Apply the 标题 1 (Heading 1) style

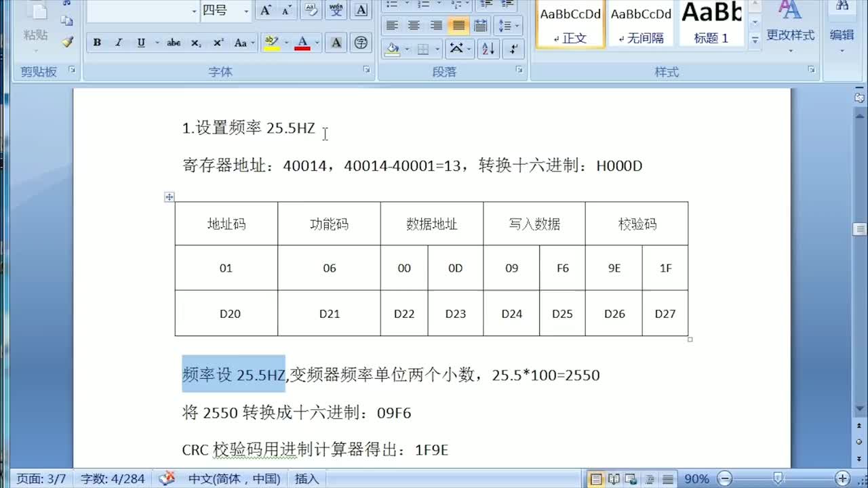pos(711,24)
